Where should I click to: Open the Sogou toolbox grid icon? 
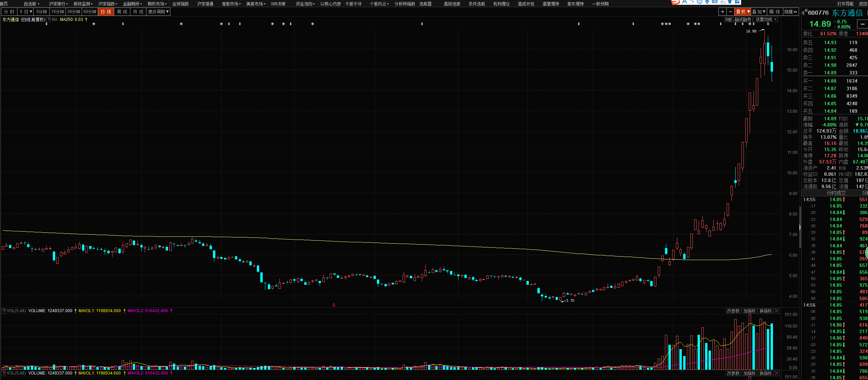737,2
